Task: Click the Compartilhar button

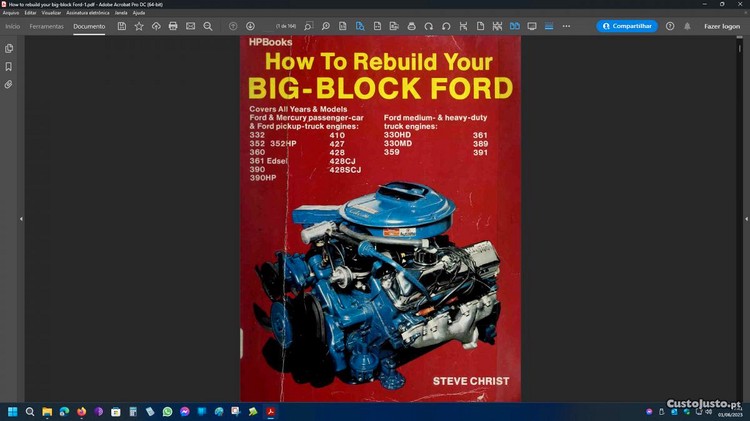Action: coord(627,26)
